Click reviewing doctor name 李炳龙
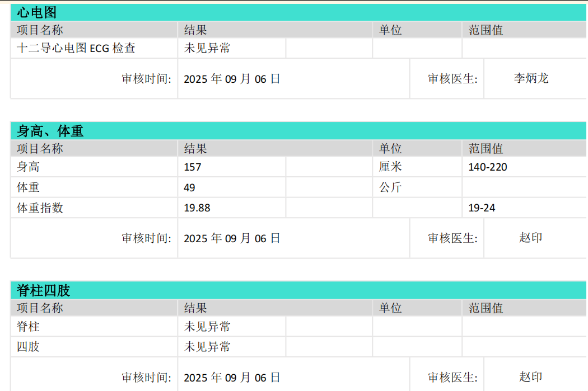The width and height of the screenshot is (588, 391). 531,79
